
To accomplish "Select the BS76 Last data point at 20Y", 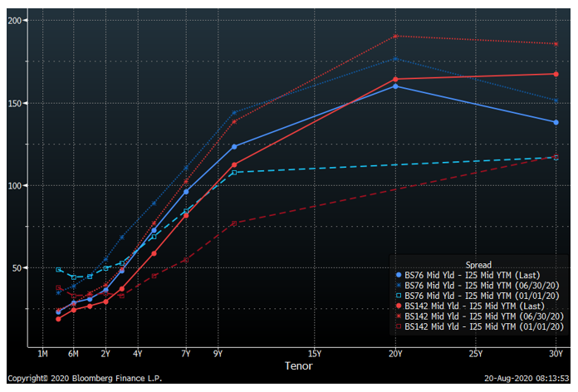I will click(395, 86).
